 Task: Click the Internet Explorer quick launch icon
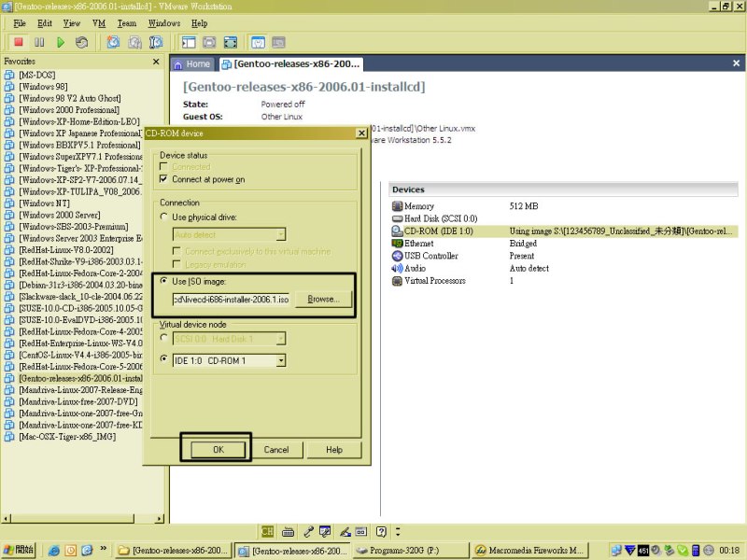54,551
